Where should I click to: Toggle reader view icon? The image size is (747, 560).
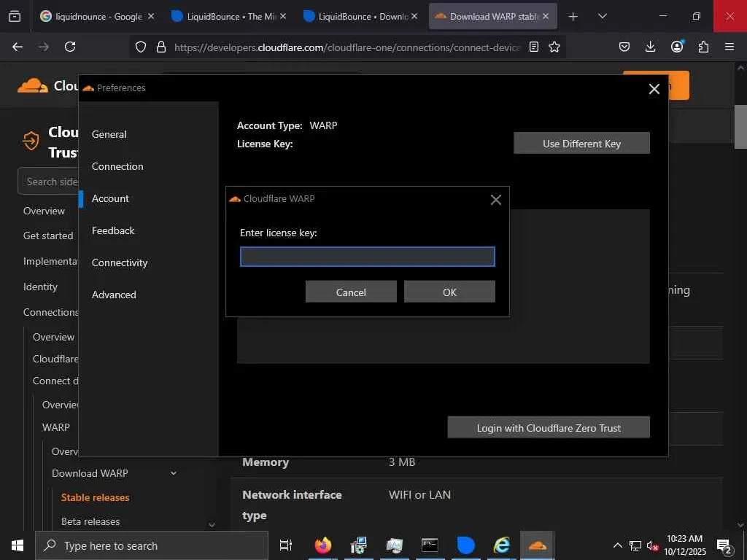(534, 47)
